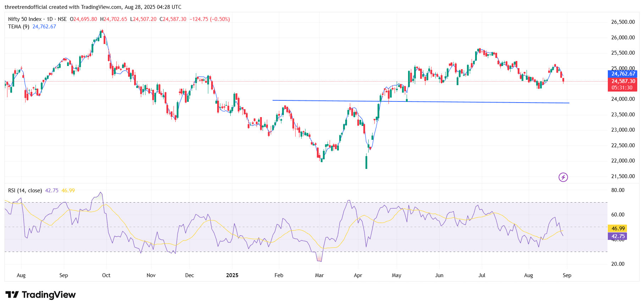This screenshot has height=308, width=644.
Task: Click the yellow 46.99 value in RSI legend
Action: coord(68,191)
